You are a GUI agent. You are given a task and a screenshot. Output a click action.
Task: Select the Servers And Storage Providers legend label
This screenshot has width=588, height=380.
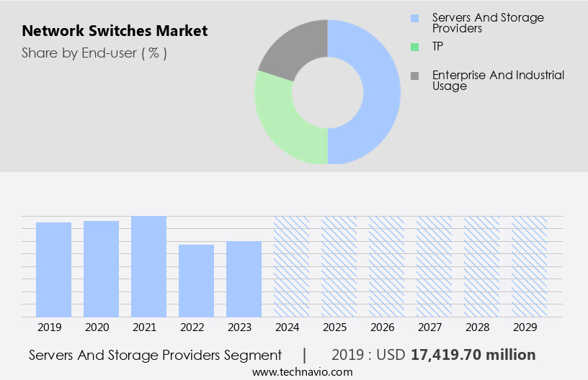point(488,23)
